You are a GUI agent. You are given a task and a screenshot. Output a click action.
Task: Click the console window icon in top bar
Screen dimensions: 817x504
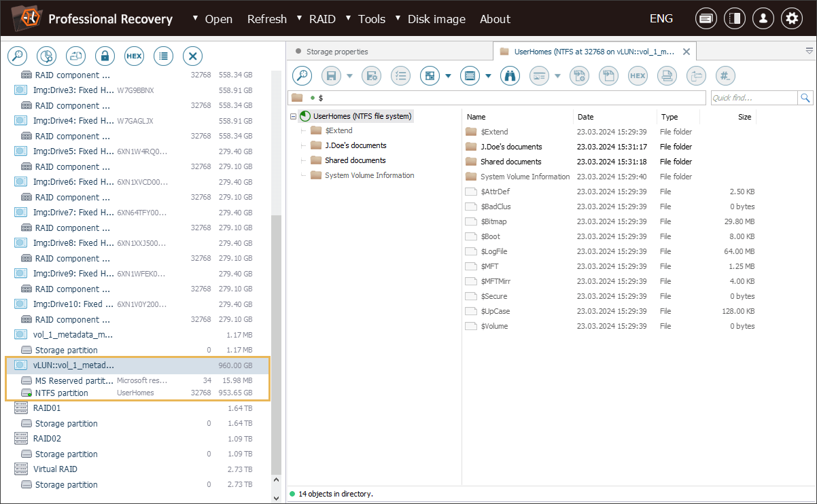(x=706, y=19)
